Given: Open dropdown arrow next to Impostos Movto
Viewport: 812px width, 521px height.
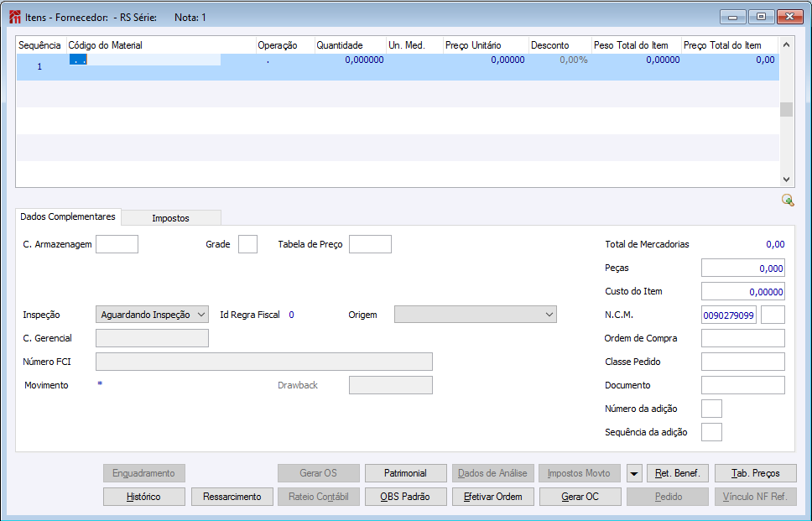Looking at the screenshot, I should [634, 473].
